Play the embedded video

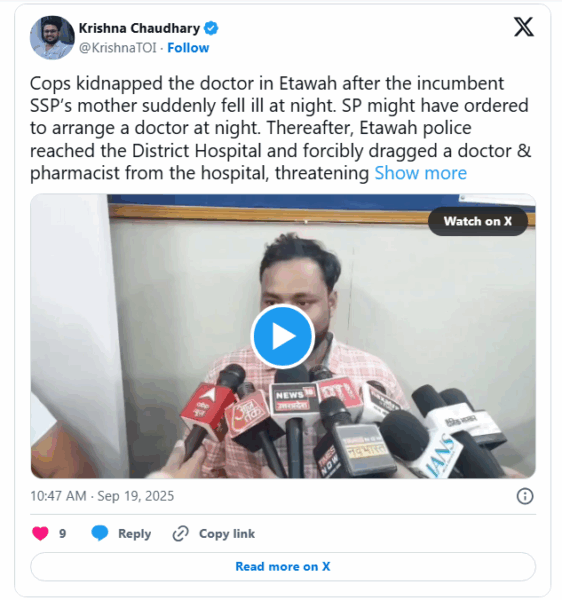click(x=283, y=336)
